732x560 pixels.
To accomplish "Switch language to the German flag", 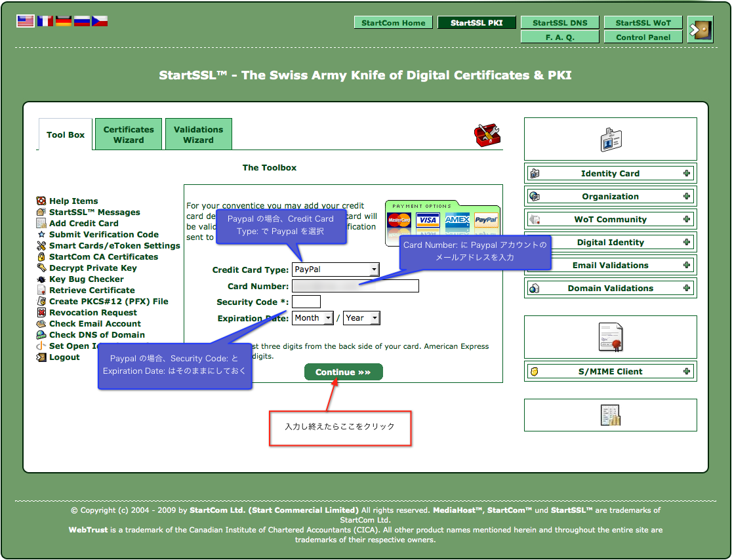I will click(x=64, y=21).
